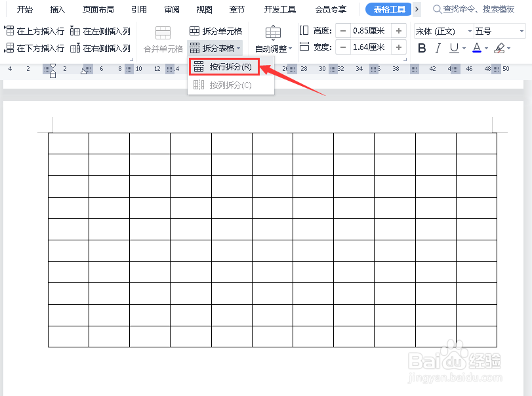Click plus to increase row height value
Image resolution: width=532 pixels, height=396 pixels.
pos(399,30)
